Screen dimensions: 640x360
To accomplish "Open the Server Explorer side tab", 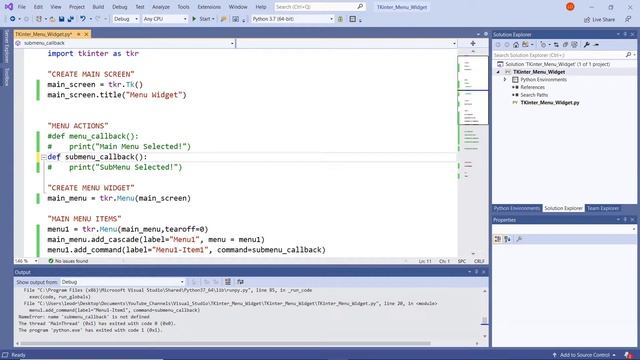I will coord(6,47).
